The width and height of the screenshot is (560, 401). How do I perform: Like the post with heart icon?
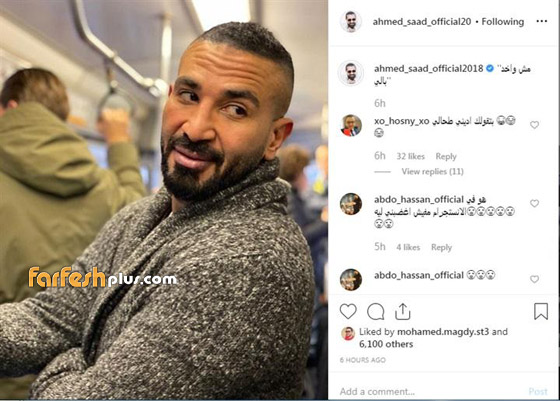pos(348,311)
